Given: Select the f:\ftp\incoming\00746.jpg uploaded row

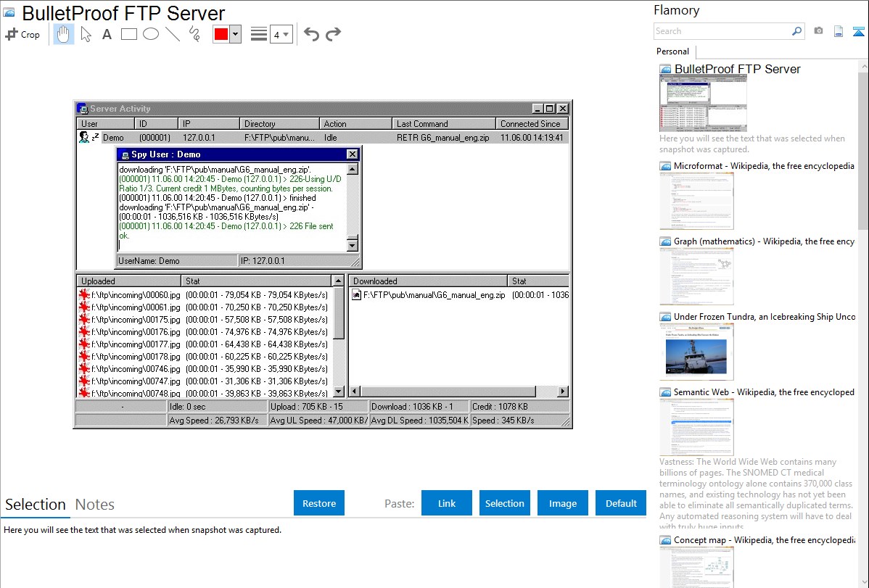Looking at the screenshot, I should pos(204,368).
